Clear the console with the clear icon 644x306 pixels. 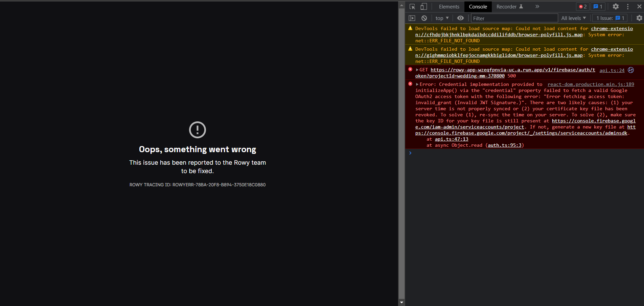tap(424, 18)
